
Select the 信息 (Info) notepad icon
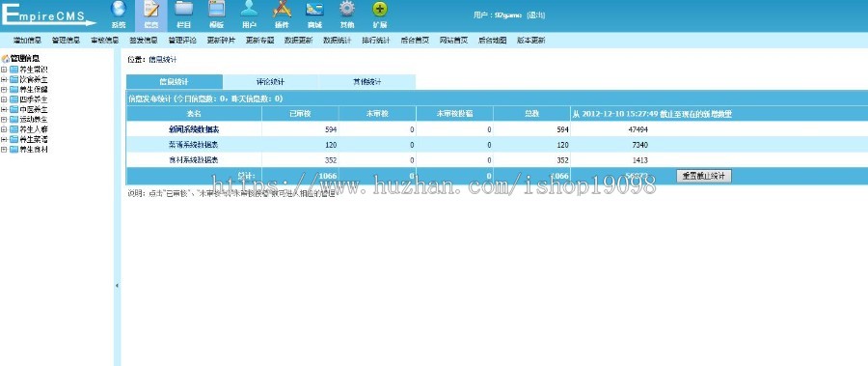(x=150, y=15)
